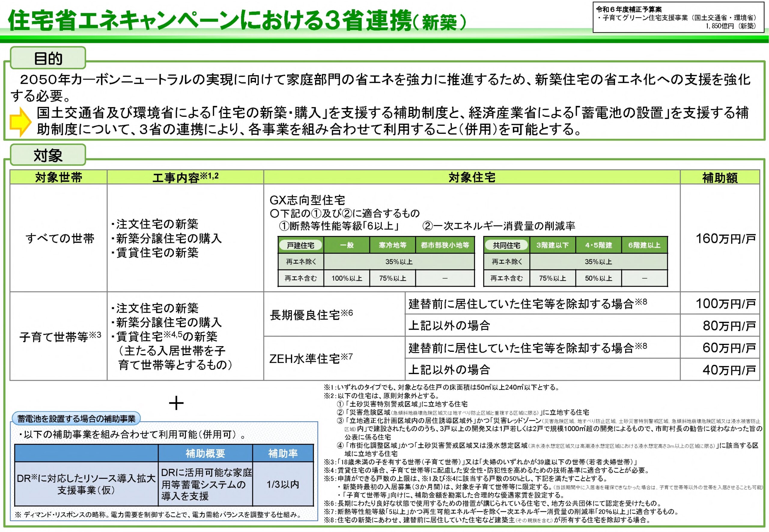Viewport: 769px width, 532px height.
Task: Click the 対象住宅 column header
Action: point(472,177)
